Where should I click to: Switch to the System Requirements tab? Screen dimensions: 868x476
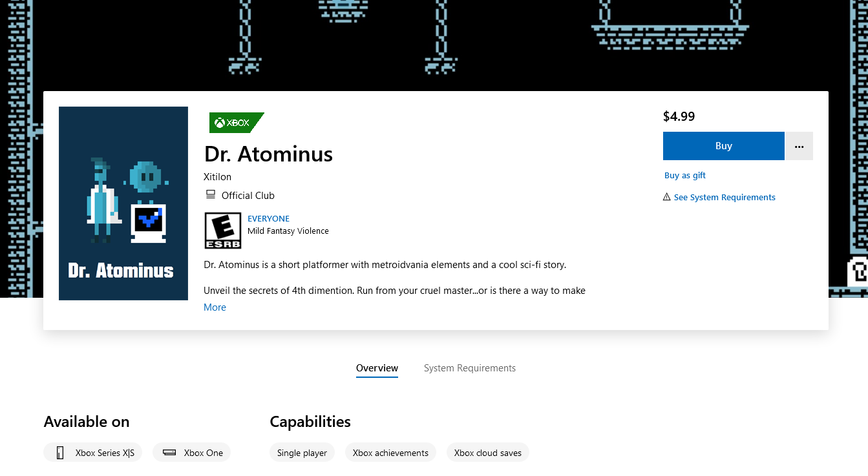(470, 368)
